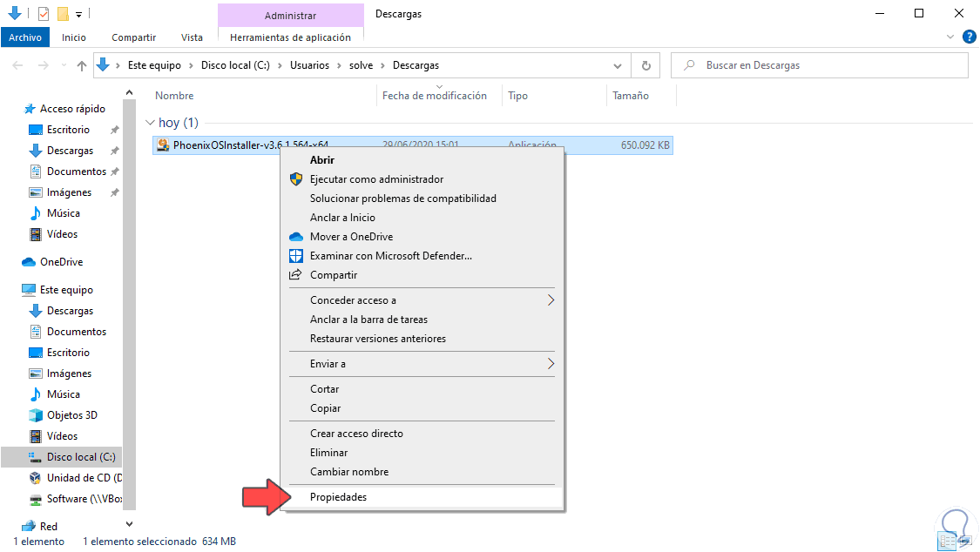This screenshot has width=980, height=552.
Task: Select the PhoenixOSInstaller file icon
Action: (x=163, y=145)
